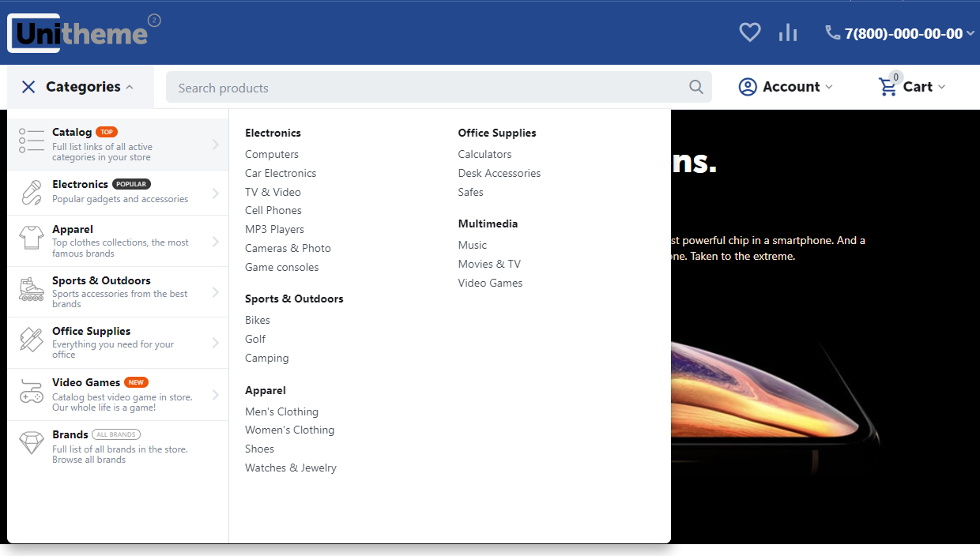Click the Unitheme logo
This screenshot has width=980, height=556.
tap(84, 33)
